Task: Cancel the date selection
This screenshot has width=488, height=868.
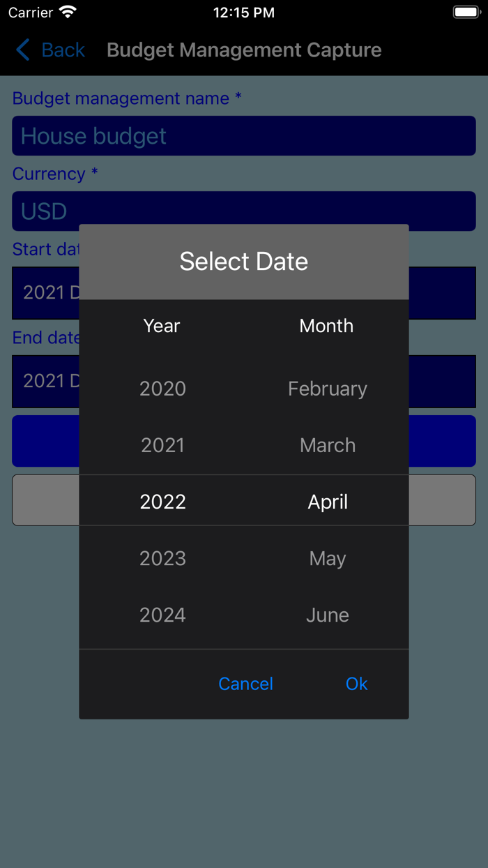Action: (245, 684)
